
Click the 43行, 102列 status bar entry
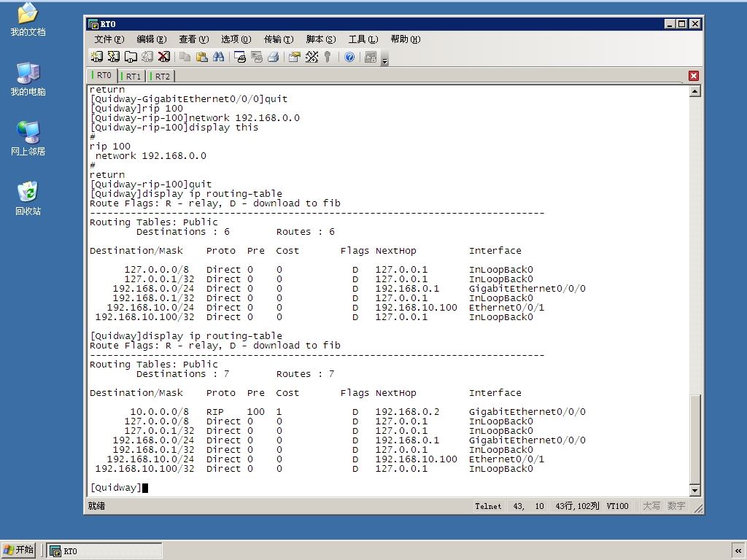[x=577, y=506]
